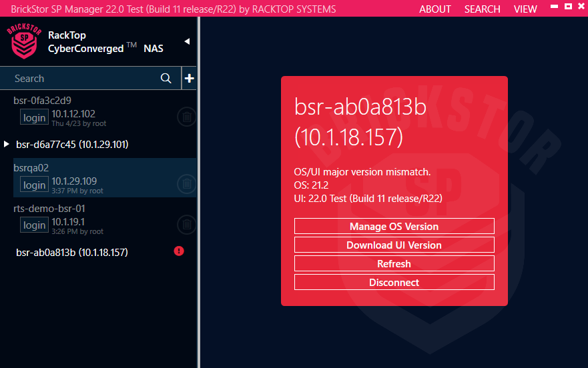Click the magnifying glass search icon

[x=166, y=78]
